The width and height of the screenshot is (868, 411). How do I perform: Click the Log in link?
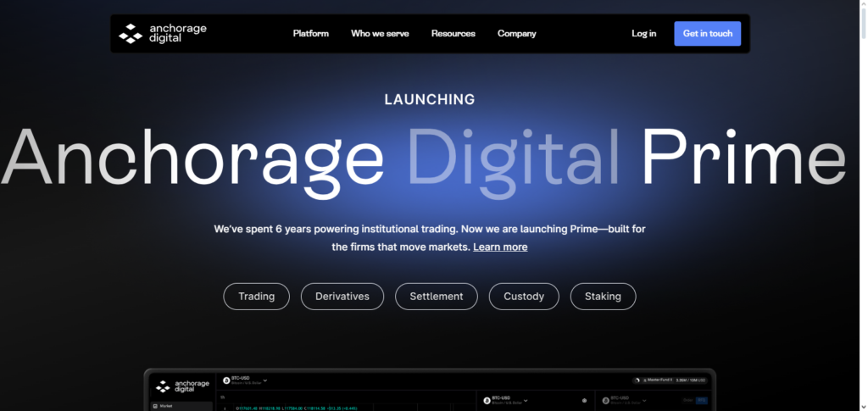click(644, 33)
